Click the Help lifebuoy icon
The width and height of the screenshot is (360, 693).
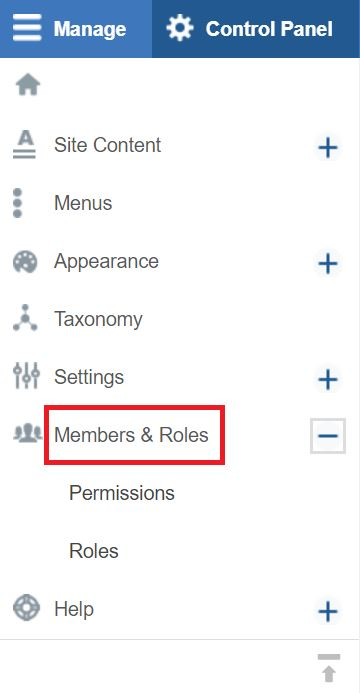pyautogui.click(x=26, y=608)
